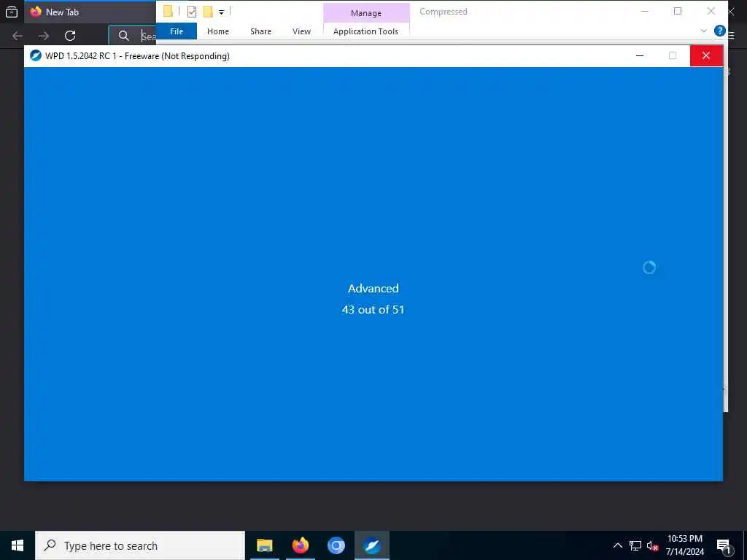Select the View ribbon tab

301,31
